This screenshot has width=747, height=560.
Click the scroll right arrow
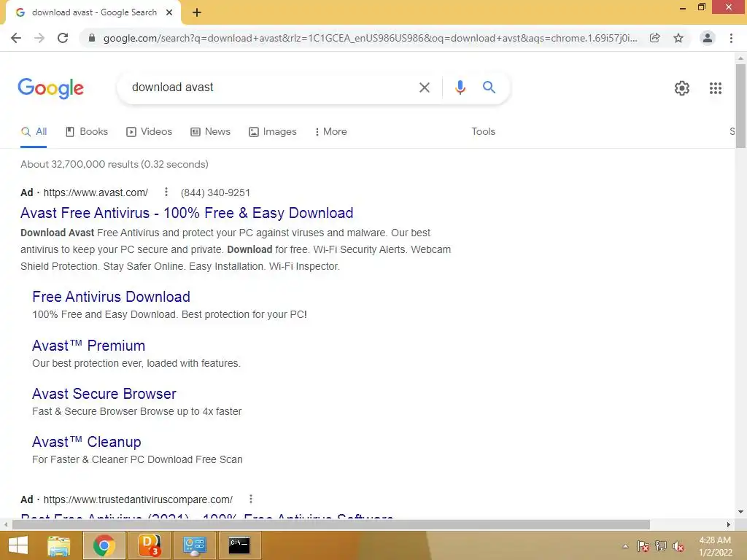[728, 524]
